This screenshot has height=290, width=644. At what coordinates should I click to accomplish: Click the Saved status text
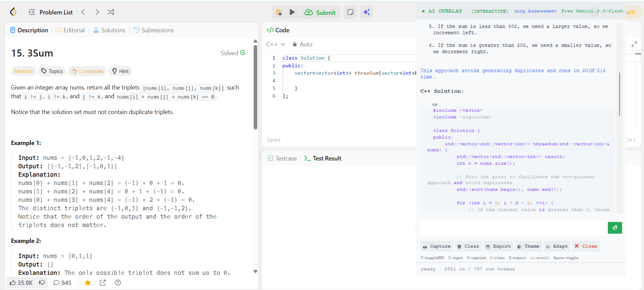coord(273,140)
